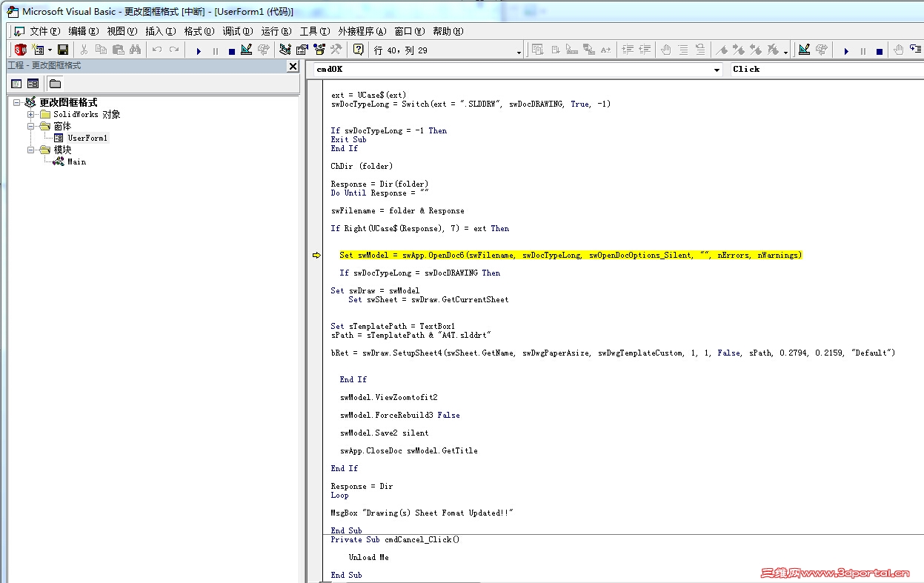
Task: Close the project explorer panel
Action: pyautogui.click(x=293, y=66)
